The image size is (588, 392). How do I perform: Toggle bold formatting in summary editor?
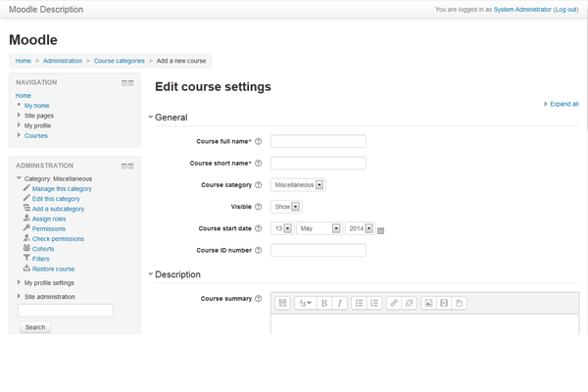pyautogui.click(x=324, y=303)
